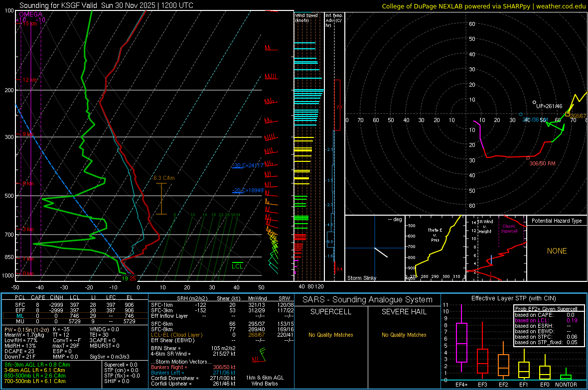Click the 'Supercell = 0.0' composite value

pos(121,365)
